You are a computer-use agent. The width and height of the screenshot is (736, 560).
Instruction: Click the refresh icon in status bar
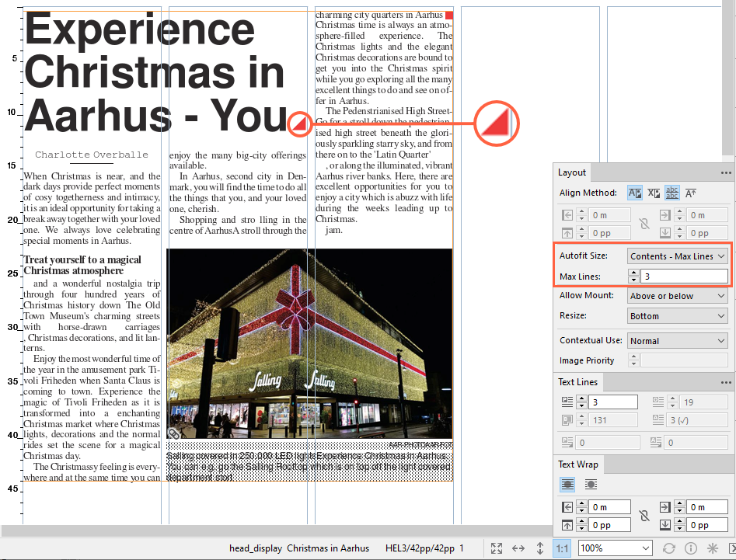coord(668,548)
